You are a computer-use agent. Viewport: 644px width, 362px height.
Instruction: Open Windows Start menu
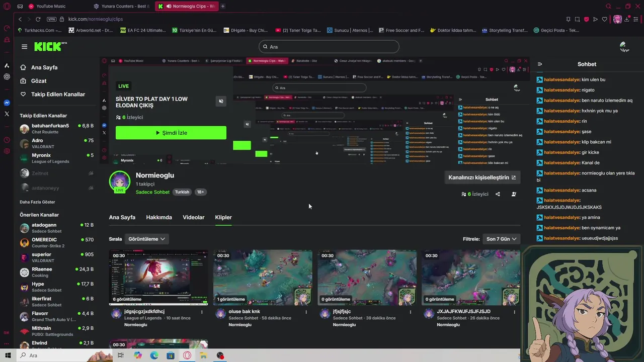pos(8,355)
